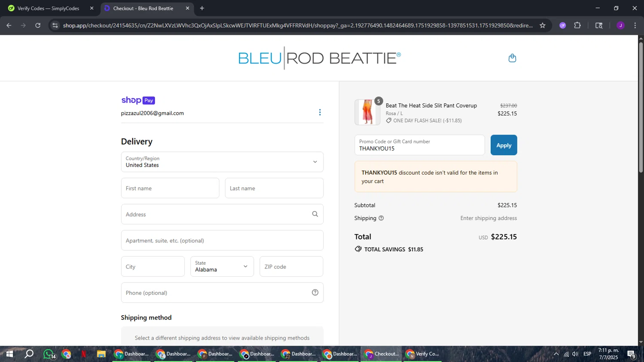Click the Shop Pay logo

tap(138, 100)
